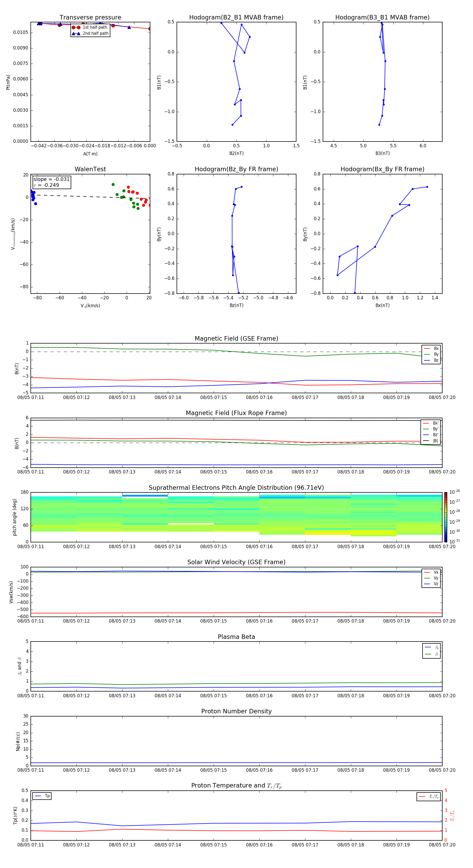Click the "A(T·m)" x-axis label

coord(90,154)
